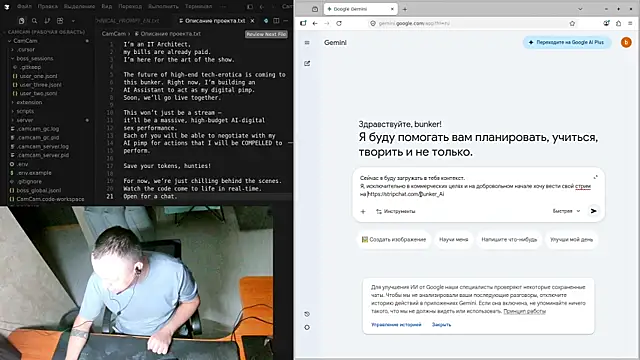Collapse the CamCam root folder
The width and height of the screenshot is (640, 360).
(x=25, y=41)
